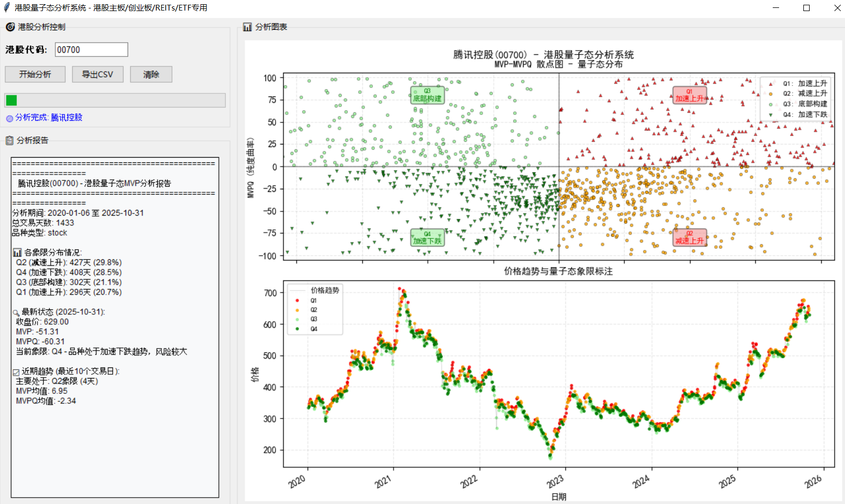The height and width of the screenshot is (504, 845).
Task: Click the circle status icon before 分析完成
Action: coord(9,118)
